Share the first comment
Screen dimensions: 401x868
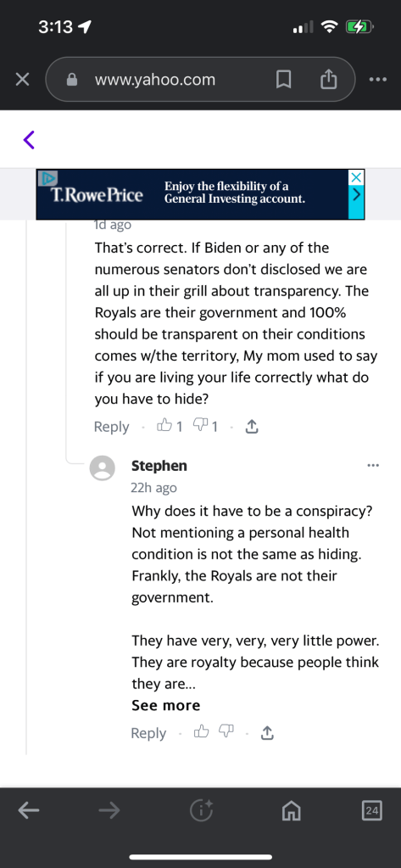pyautogui.click(x=251, y=426)
